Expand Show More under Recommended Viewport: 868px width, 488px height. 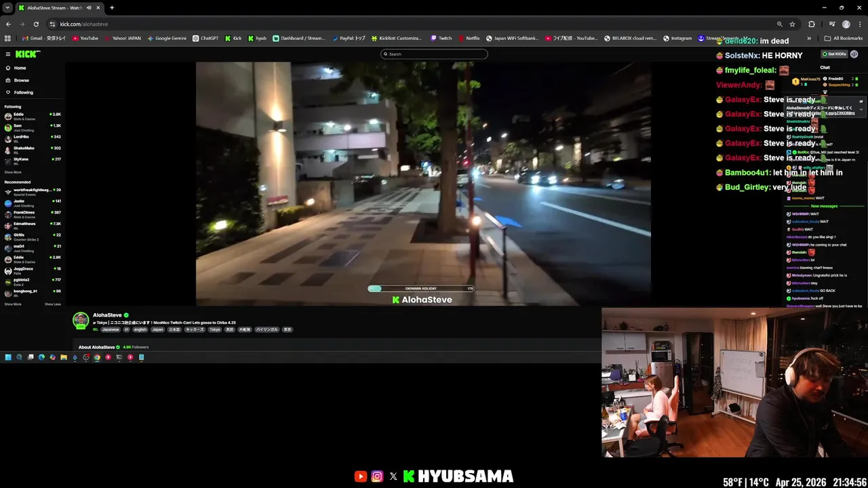click(13, 304)
